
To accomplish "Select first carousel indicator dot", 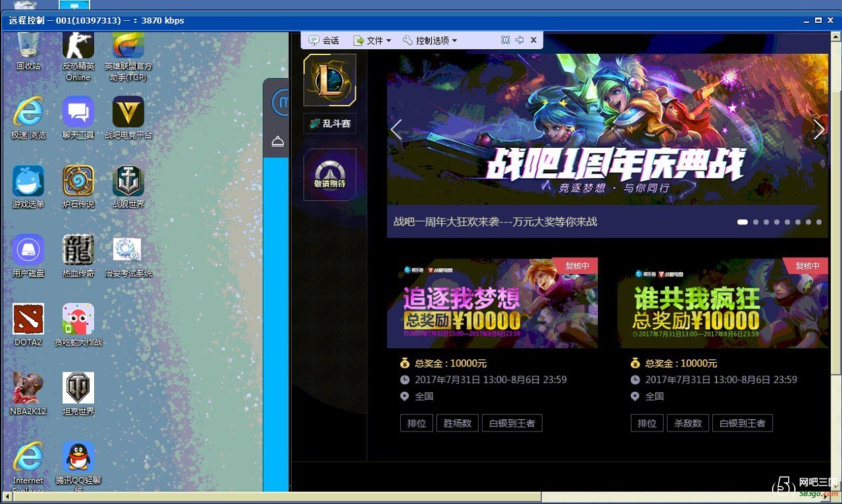I will coord(742,222).
